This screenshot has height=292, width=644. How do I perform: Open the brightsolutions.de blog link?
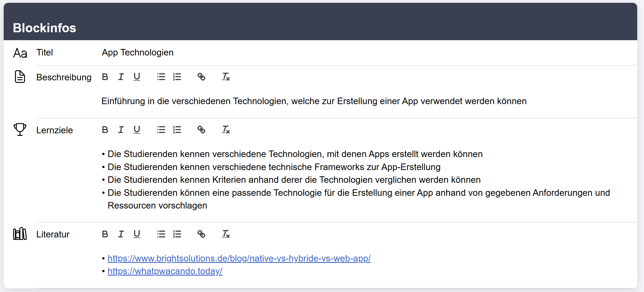(239, 258)
